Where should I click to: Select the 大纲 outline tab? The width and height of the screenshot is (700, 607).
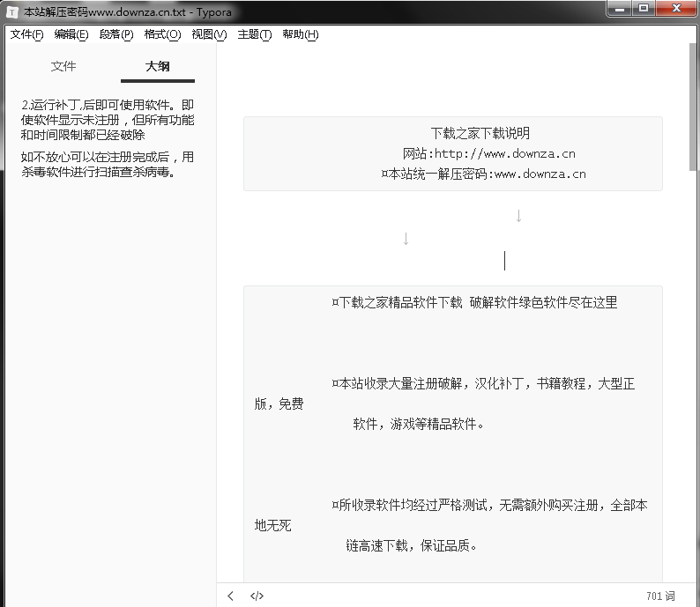(x=158, y=66)
